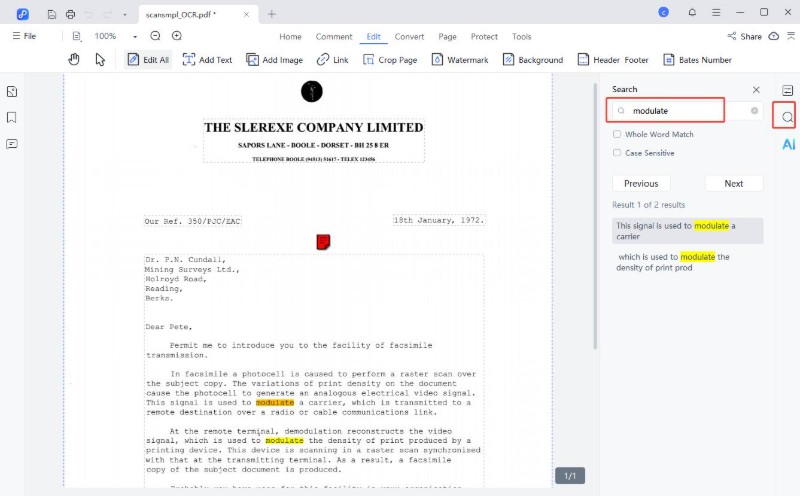
Task: Enable Case Sensitive checkbox
Action: (x=617, y=153)
